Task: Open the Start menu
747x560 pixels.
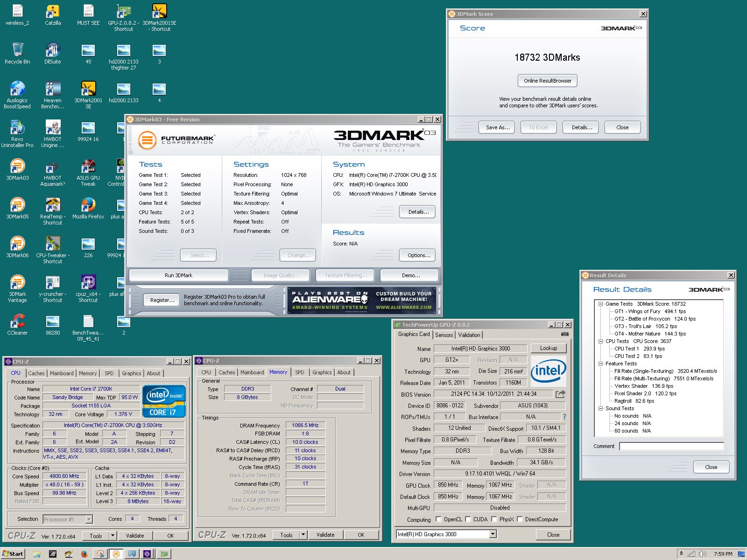Action: point(13,554)
